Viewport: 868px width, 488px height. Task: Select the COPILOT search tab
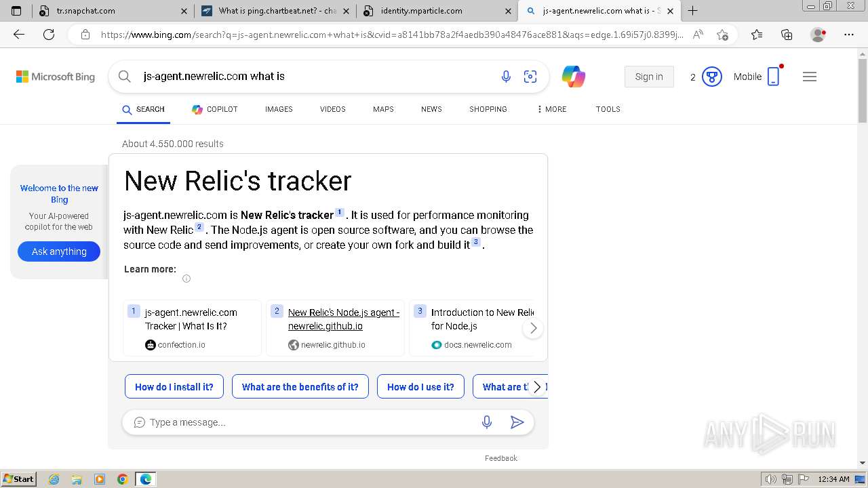(x=214, y=109)
